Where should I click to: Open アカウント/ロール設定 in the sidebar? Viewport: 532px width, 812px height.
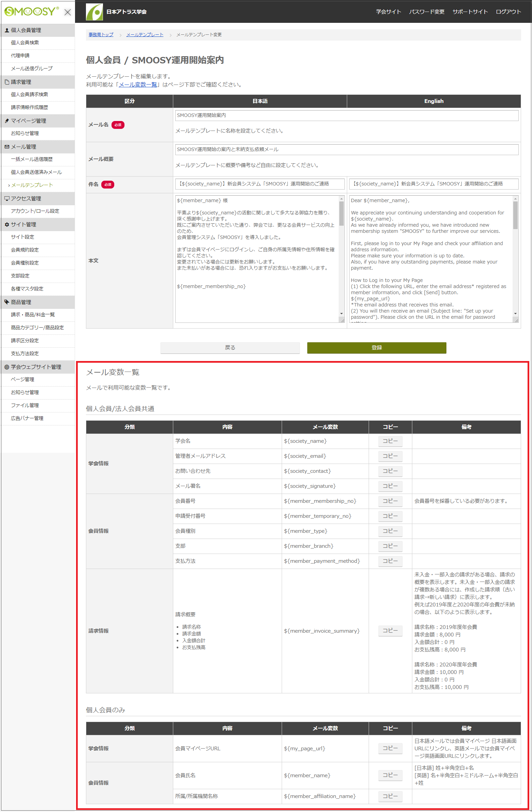pos(35,211)
